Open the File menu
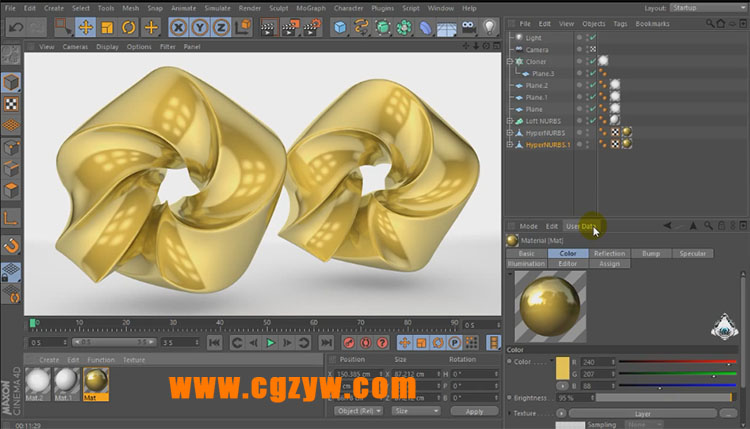The width and height of the screenshot is (750, 429). pos(10,8)
